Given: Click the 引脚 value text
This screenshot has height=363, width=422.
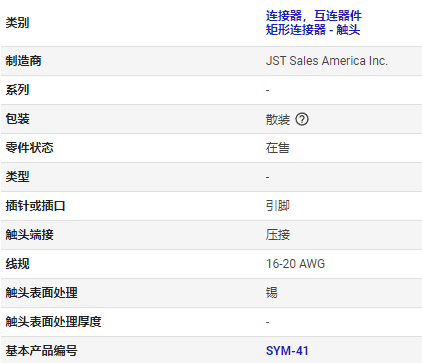Looking at the screenshot, I should click(x=278, y=206).
